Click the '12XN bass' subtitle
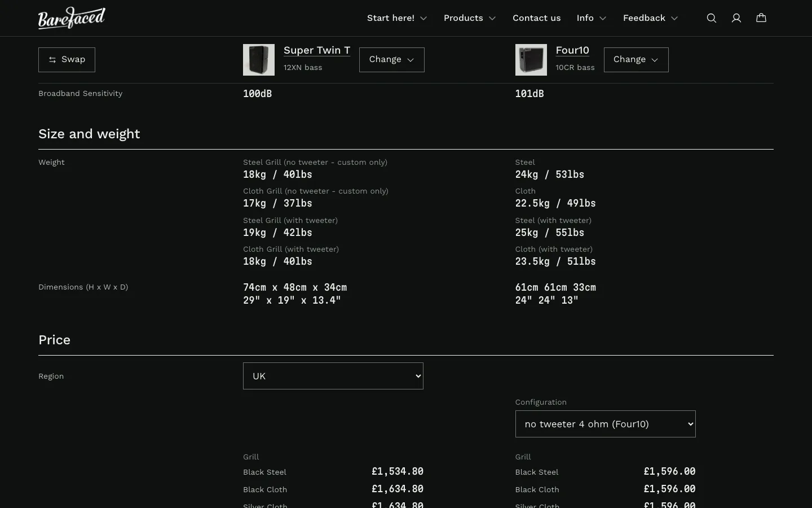This screenshot has height=508, width=812. [303, 67]
